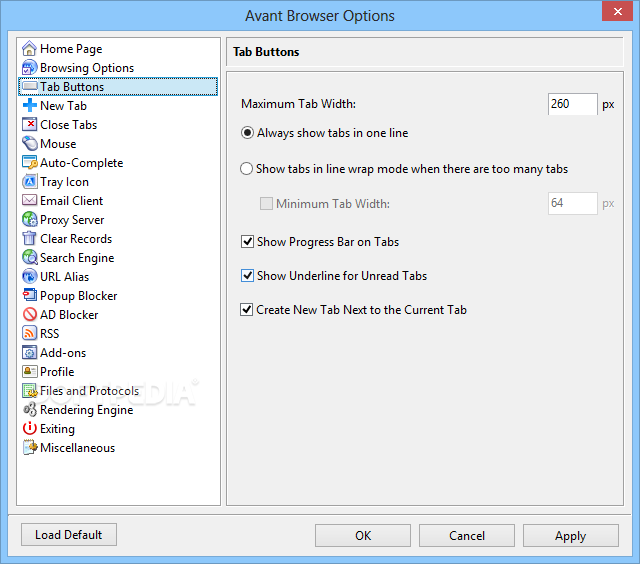Click the Rendering Engine gears icon

pos(29,409)
